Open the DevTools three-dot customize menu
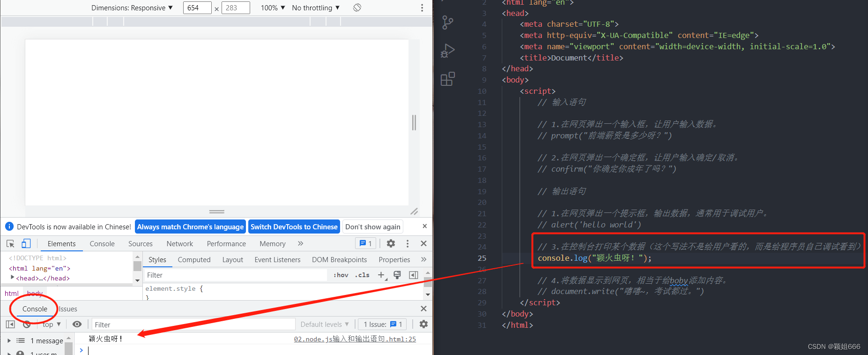 pos(408,243)
